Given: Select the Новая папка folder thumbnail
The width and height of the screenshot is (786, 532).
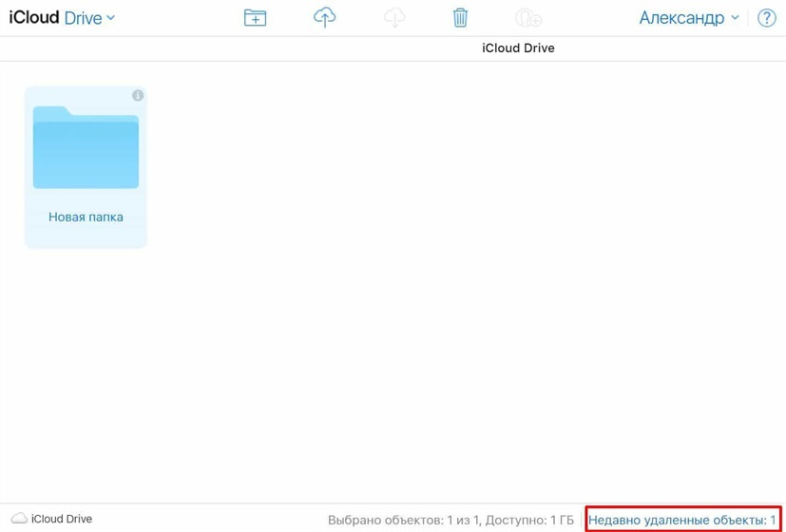Looking at the screenshot, I should click(86, 147).
